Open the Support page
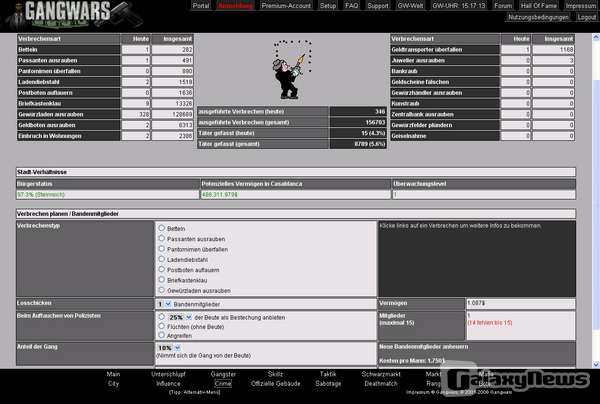 pos(378,6)
